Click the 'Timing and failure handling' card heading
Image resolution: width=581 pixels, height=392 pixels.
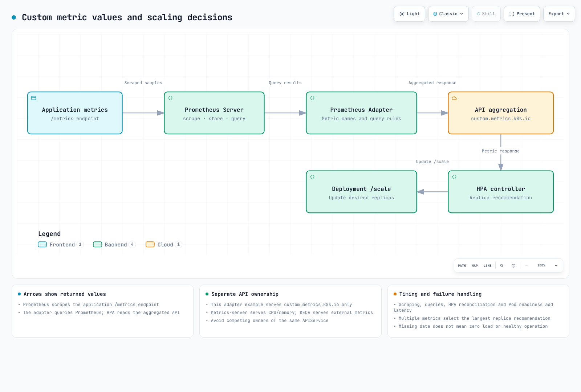(440, 294)
